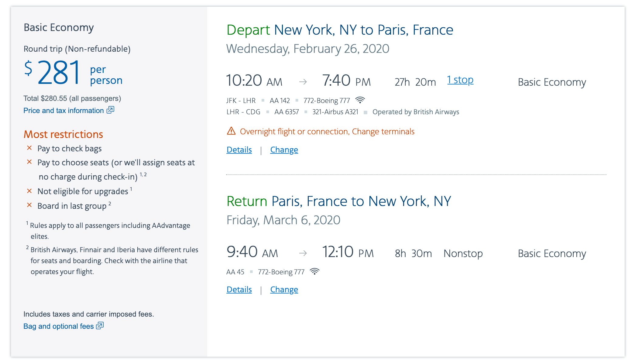This screenshot has height=364, width=635.
Task: Open Price and tax information link
Action: 63,111
